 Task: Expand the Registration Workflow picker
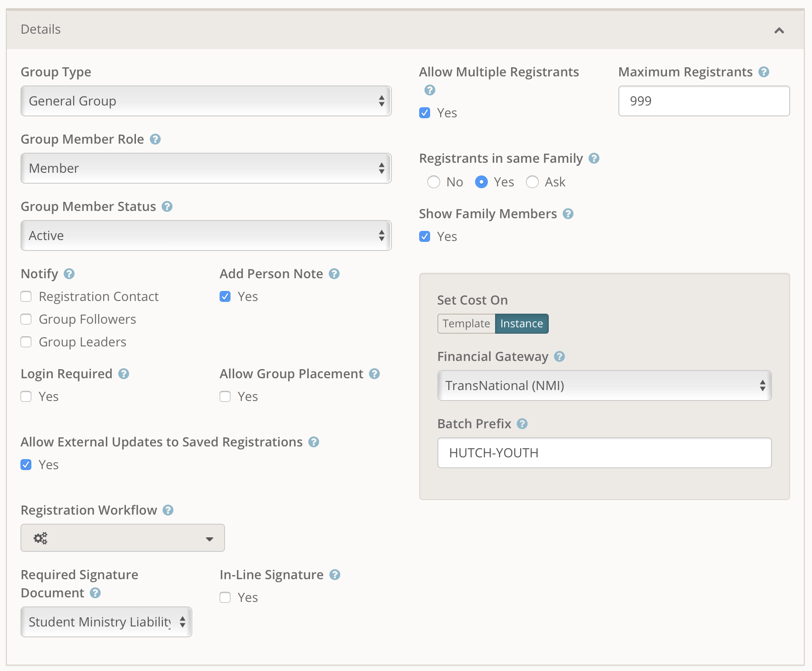(123, 538)
